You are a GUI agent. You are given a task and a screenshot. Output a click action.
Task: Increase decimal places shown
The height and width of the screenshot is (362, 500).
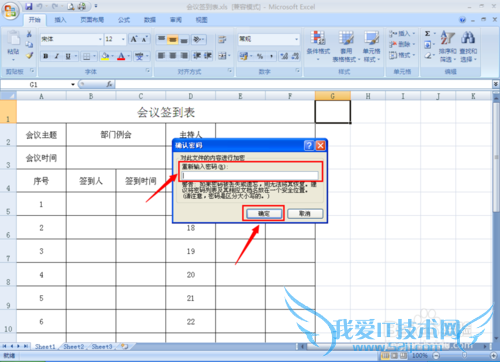click(284, 56)
